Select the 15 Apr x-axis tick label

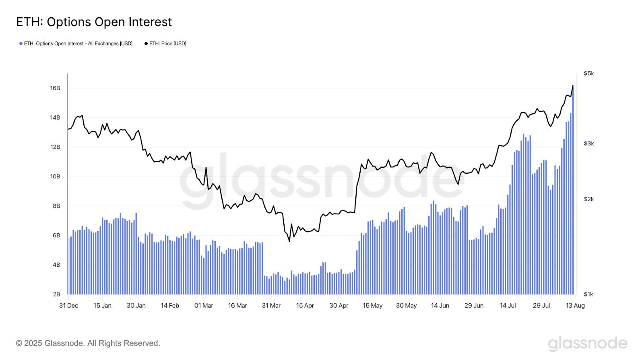305,306
